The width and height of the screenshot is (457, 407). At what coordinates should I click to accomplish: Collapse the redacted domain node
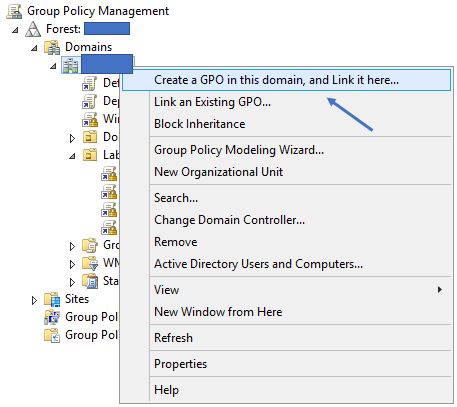53,66
